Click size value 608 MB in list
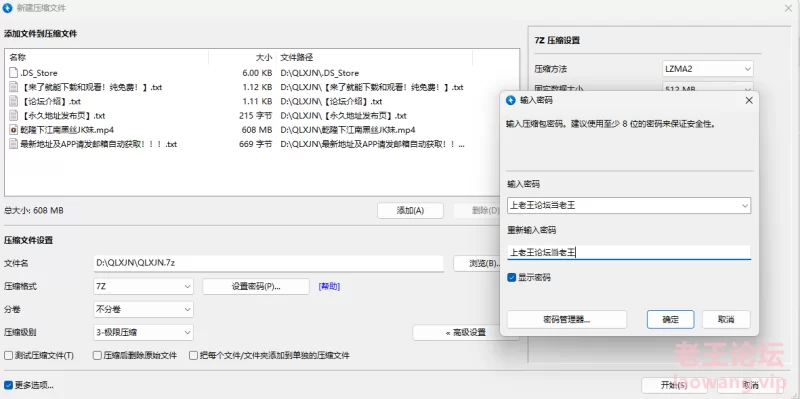The height and width of the screenshot is (399, 800). tap(257, 130)
